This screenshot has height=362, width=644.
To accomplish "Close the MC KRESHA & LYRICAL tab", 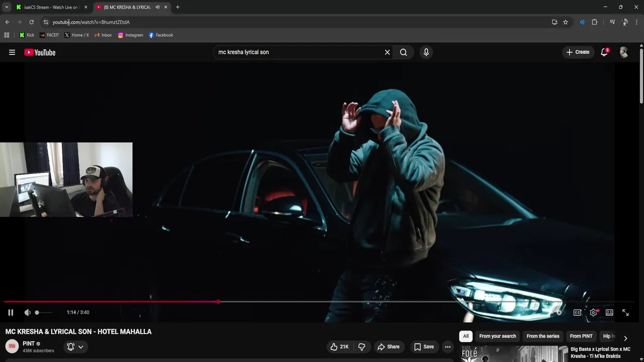I will click(166, 7).
